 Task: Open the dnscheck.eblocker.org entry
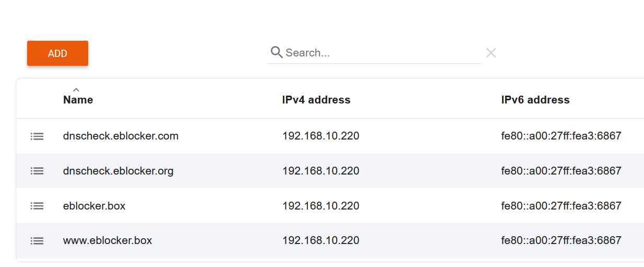[x=118, y=171]
